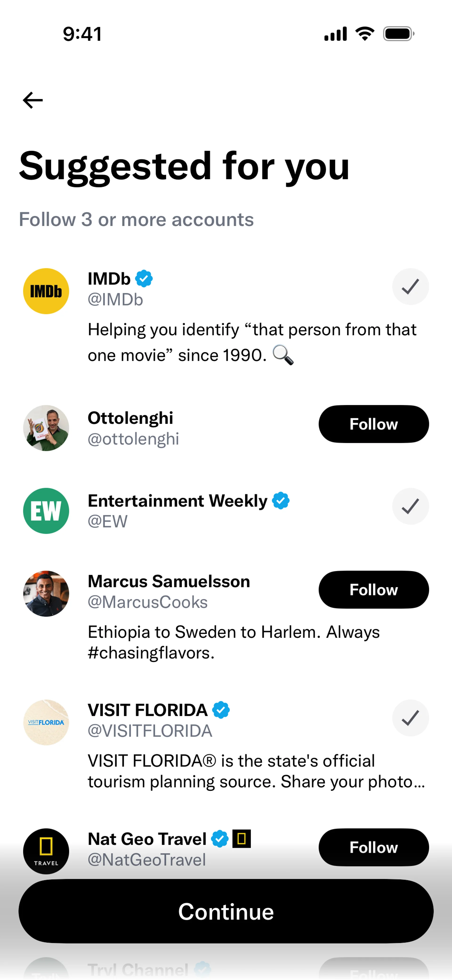Open the IMDb yellow profile avatar
452x980 pixels.
click(x=46, y=291)
